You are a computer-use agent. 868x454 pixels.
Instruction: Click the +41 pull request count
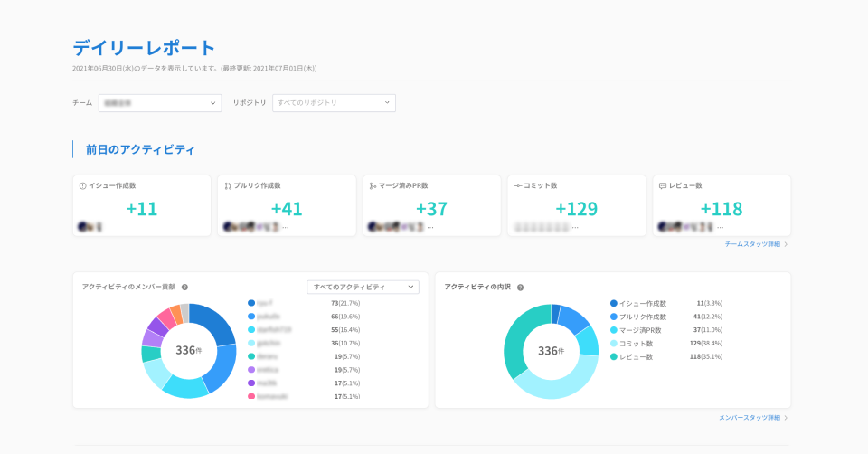pos(287,209)
